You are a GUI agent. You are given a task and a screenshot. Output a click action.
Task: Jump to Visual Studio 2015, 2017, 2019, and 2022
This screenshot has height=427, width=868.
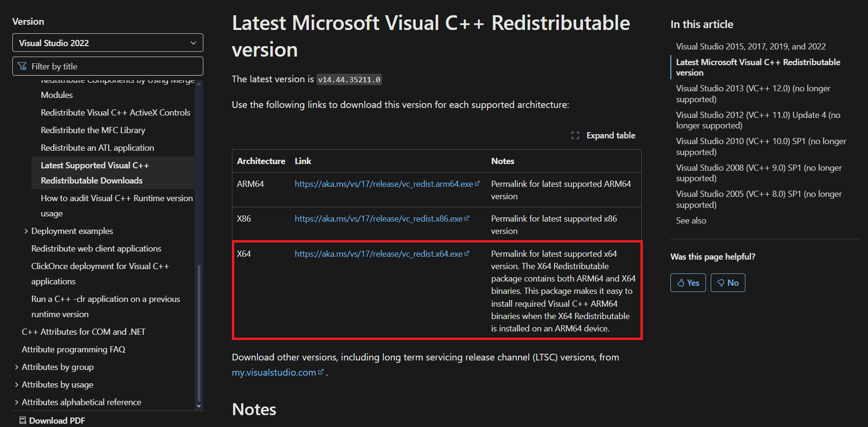(751, 47)
